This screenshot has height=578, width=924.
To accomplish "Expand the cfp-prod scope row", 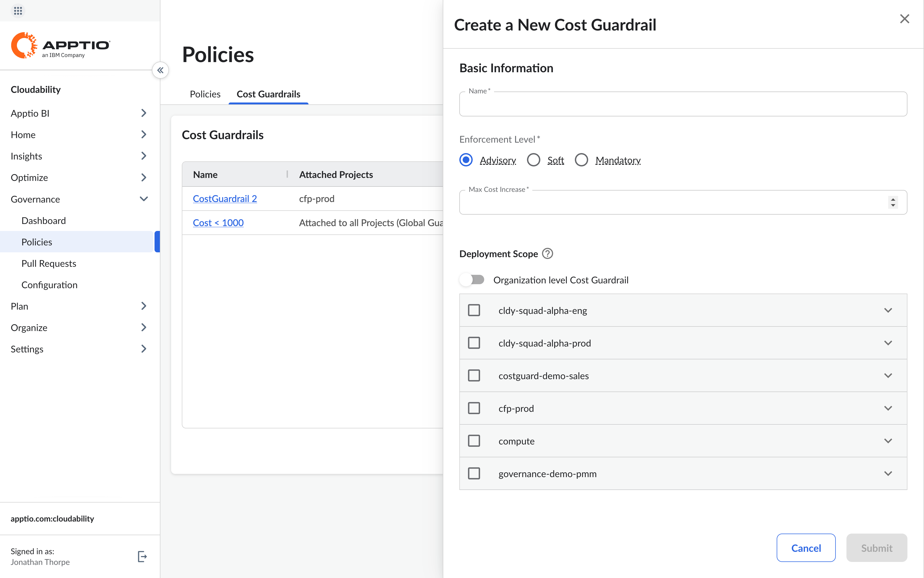I will click(888, 408).
